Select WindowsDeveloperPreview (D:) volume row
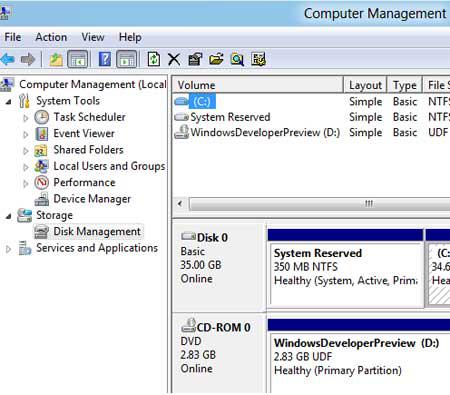Image resolution: width=450 pixels, height=395 pixels. tap(311, 133)
